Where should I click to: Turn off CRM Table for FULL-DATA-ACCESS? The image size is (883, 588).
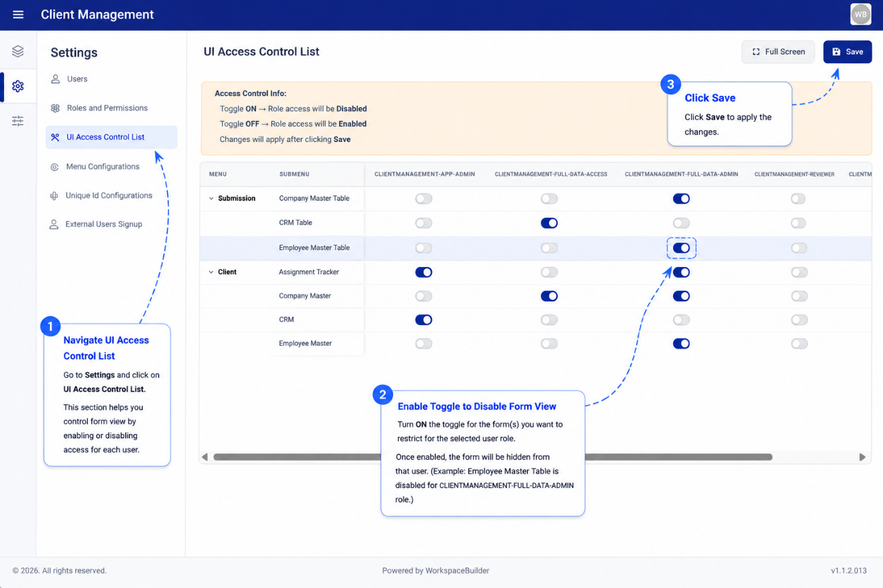[549, 223]
